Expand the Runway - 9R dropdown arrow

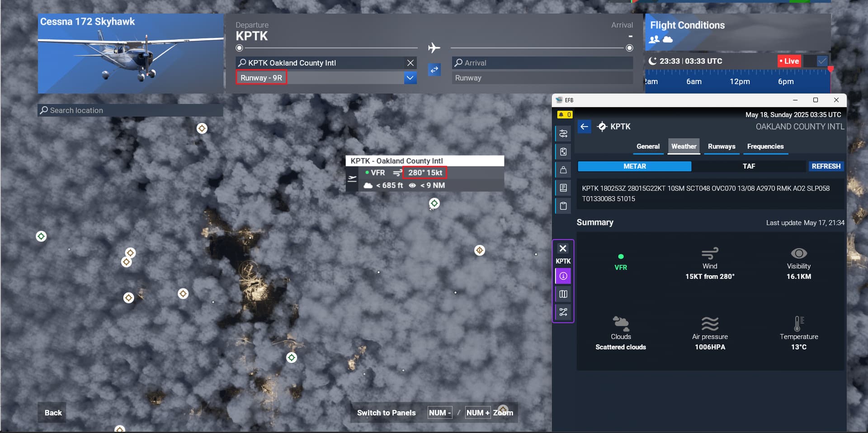click(x=410, y=78)
